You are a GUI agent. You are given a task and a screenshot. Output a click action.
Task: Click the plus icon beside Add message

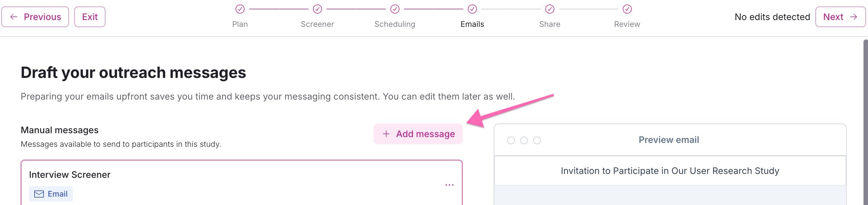tap(386, 134)
